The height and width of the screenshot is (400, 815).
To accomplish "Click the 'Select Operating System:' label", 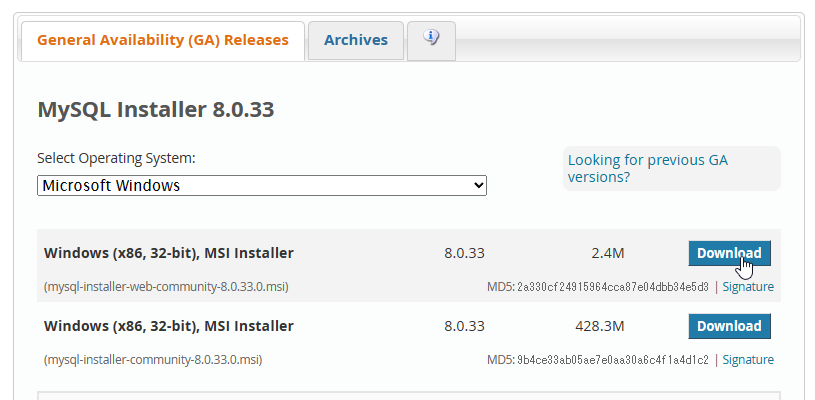I will (116, 158).
